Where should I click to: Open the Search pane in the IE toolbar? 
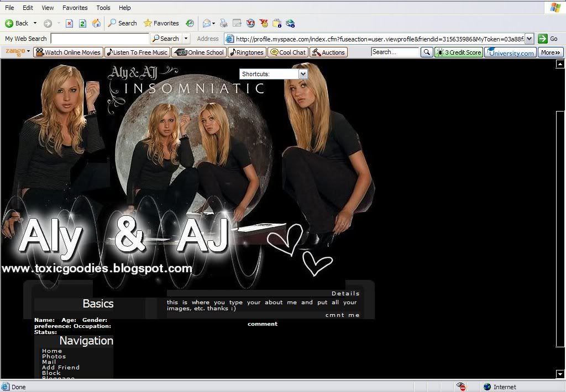[122, 23]
